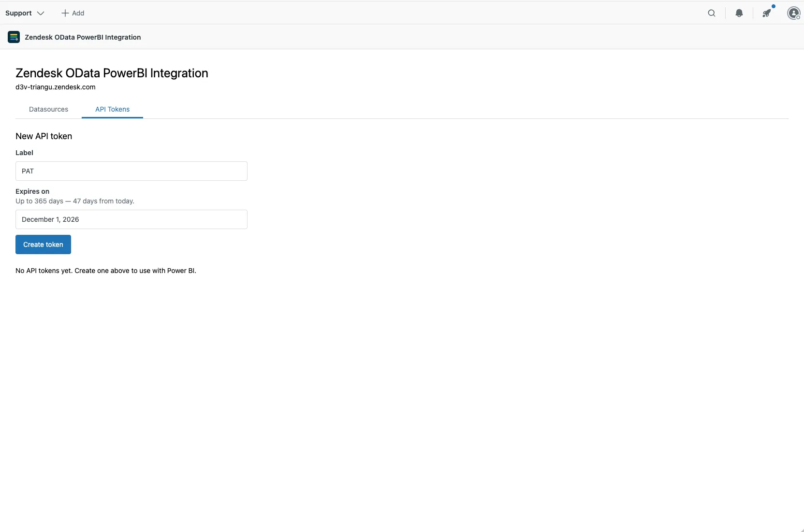Click the plus Add button
The width and height of the screenshot is (804, 532).
[73, 13]
